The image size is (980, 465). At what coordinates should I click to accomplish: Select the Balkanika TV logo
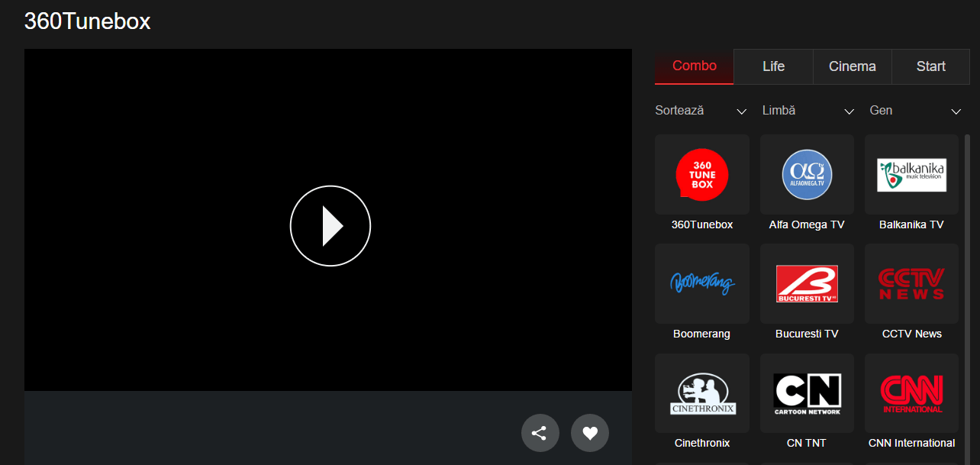tap(911, 174)
